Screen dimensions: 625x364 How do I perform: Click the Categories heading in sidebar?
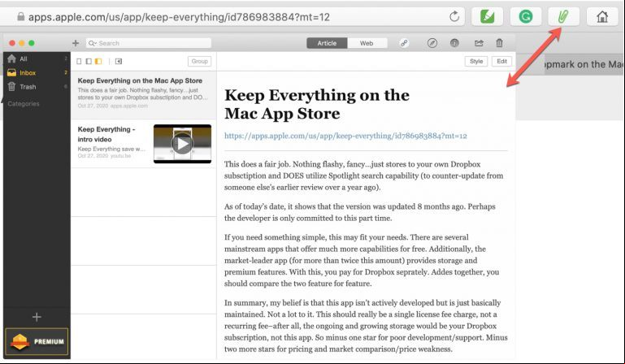click(x=24, y=104)
